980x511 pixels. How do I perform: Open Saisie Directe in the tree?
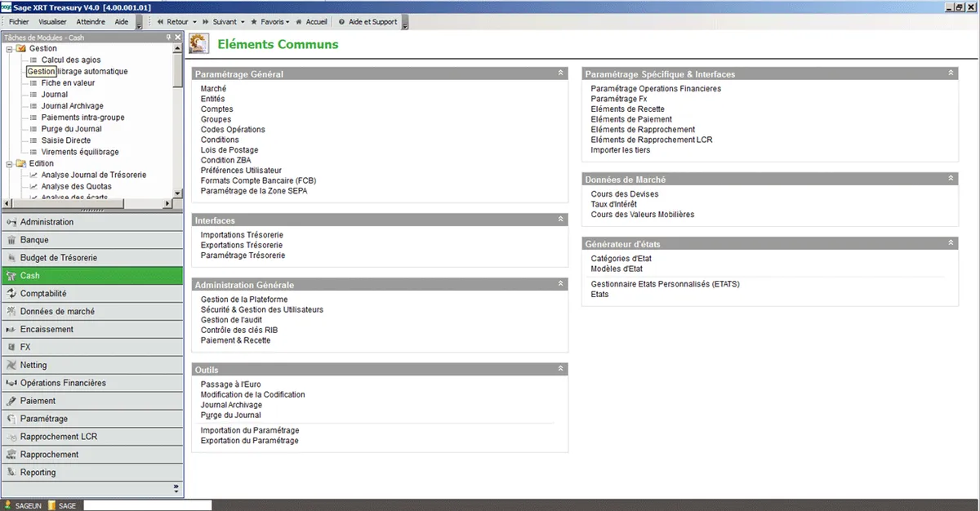pos(65,140)
